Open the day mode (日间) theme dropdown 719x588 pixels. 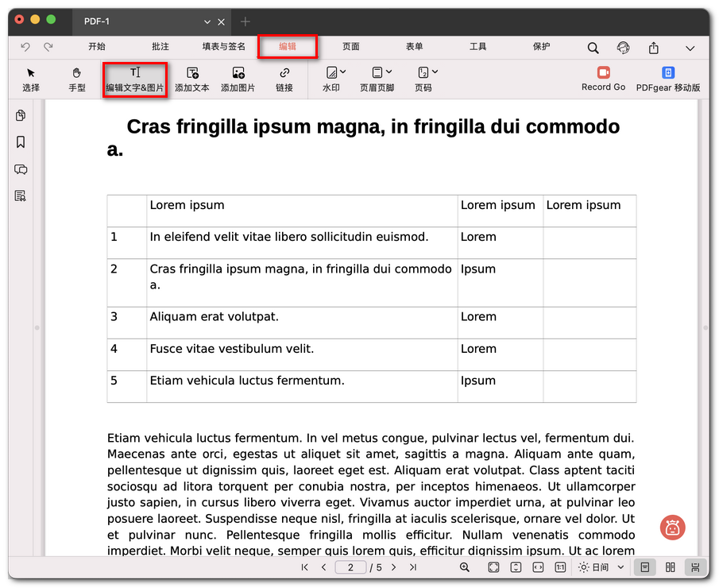click(601, 567)
